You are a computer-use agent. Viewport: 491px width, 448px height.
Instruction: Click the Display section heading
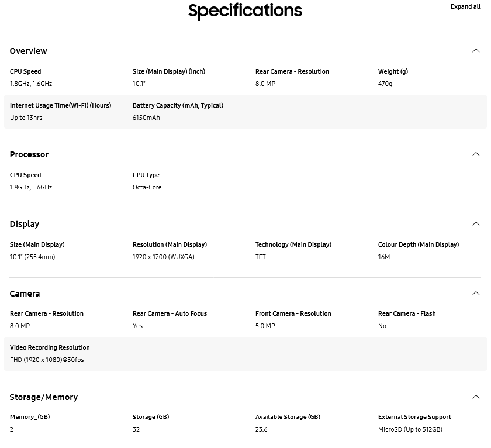[x=25, y=224]
